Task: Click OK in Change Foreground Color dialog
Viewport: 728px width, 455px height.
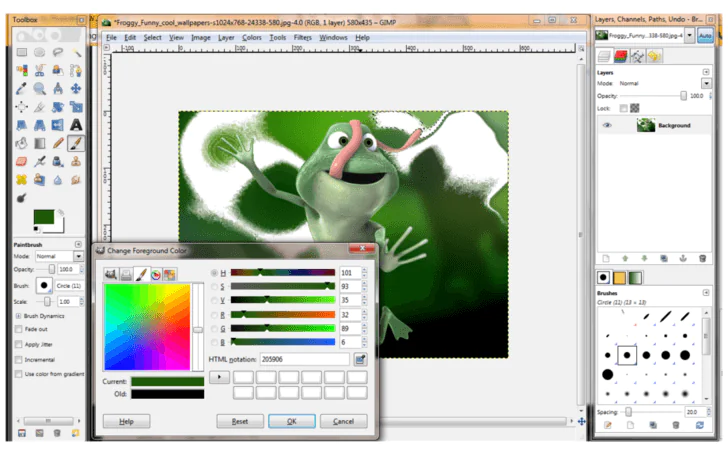Action: (292, 421)
